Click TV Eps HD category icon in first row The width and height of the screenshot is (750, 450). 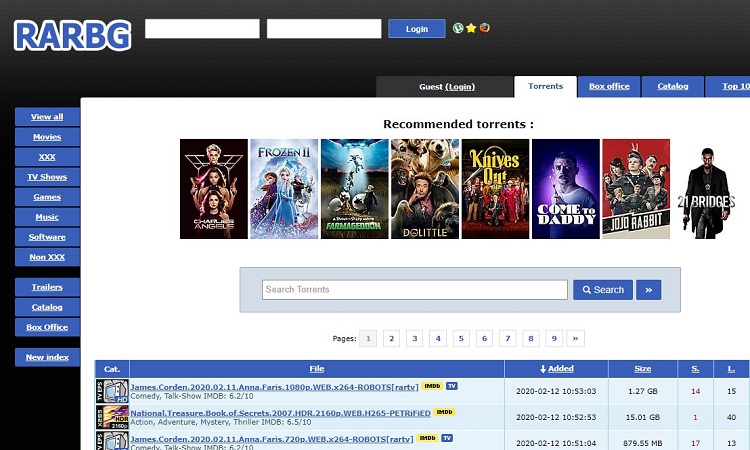click(111, 391)
